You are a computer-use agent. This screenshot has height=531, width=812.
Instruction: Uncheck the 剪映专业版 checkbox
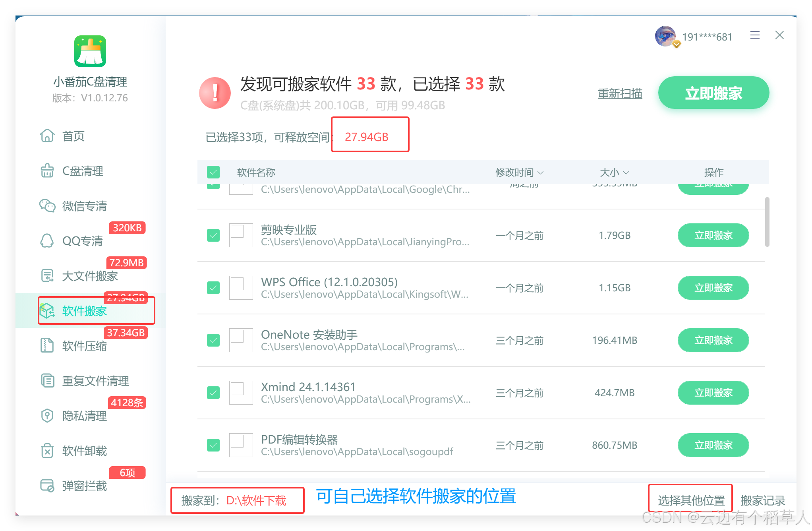213,235
